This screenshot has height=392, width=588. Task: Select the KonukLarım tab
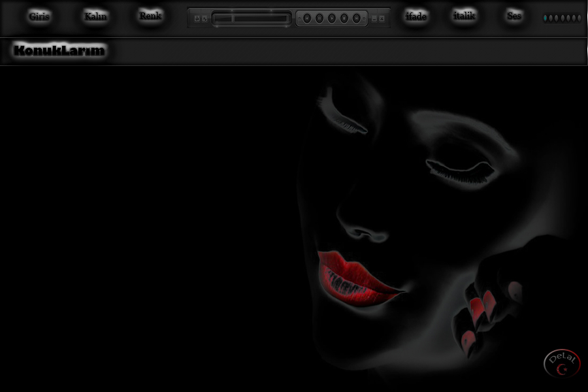(x=59, y=51)
